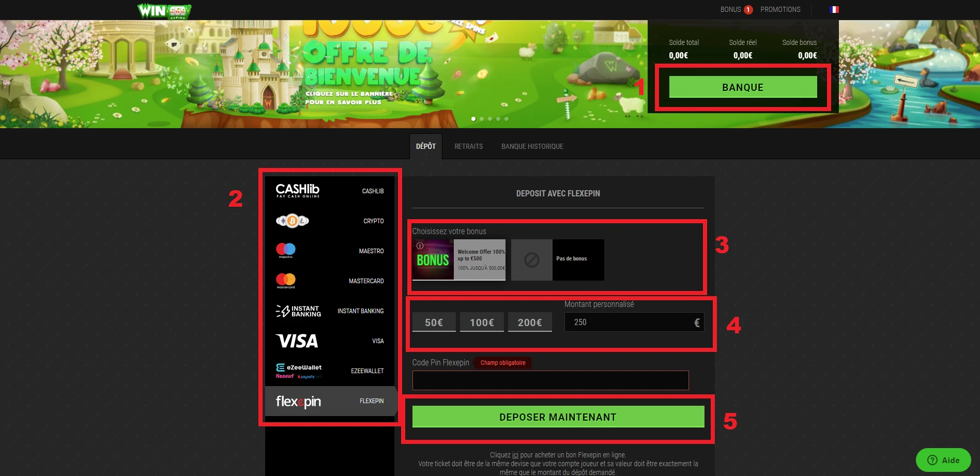The width and height of the screenshot is (980, 476).
Task: Click the BANQUE button
Action: 743,87
